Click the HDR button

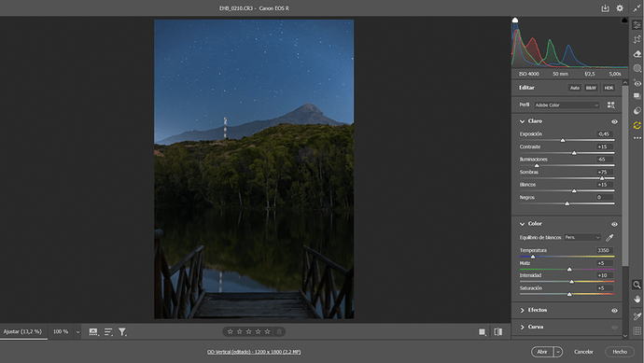(x=609, y=88)
